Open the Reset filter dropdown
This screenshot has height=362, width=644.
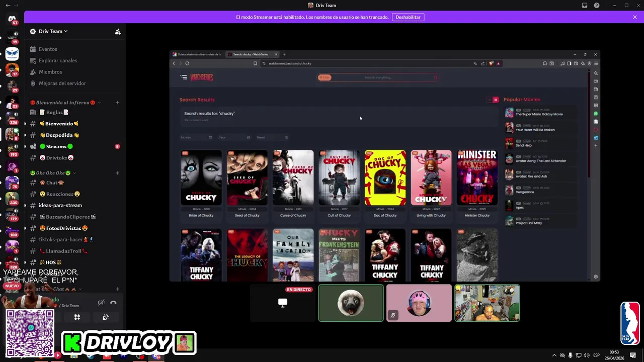pyautogui.click(x=272, y=137)
